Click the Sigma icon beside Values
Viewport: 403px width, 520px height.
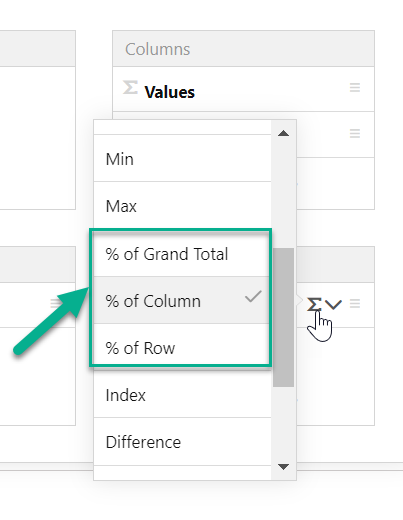point(130,87)
